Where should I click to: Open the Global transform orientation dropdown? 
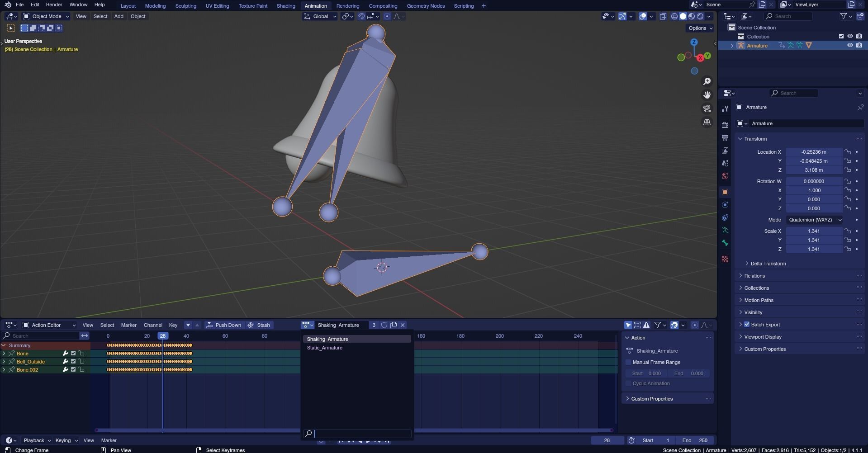pyautogui.click(x=320, y=16)
